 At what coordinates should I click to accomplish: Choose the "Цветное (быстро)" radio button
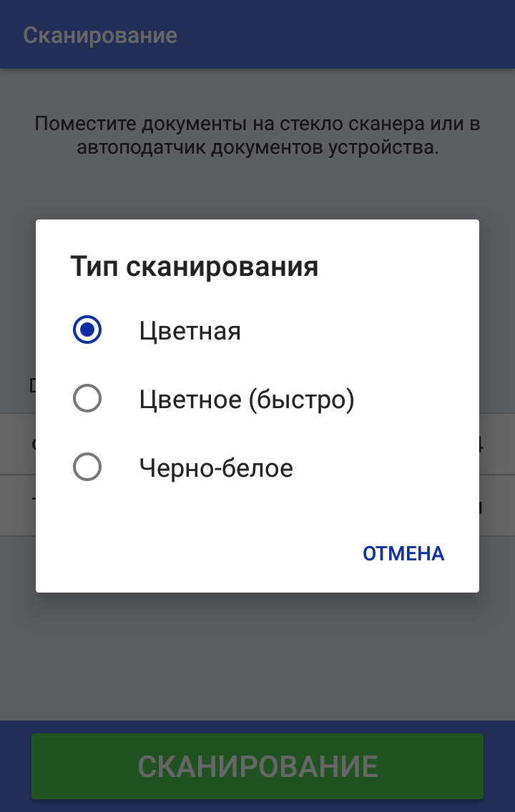click(87, 399)
